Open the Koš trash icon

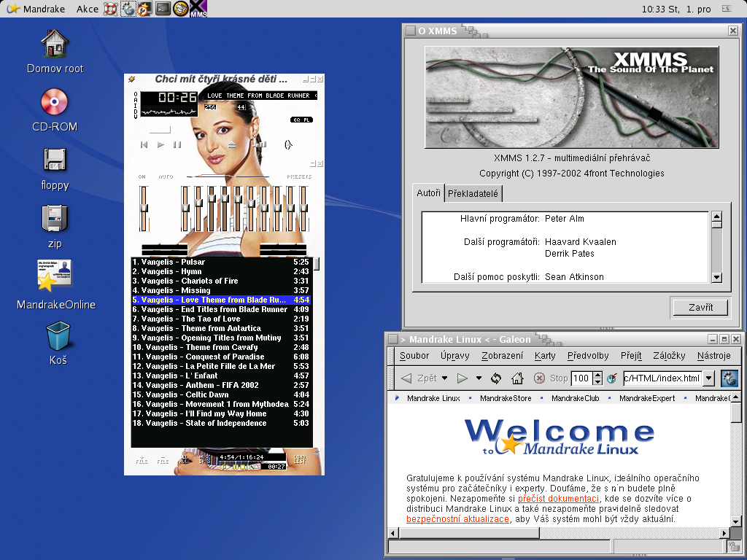point(58,338)
